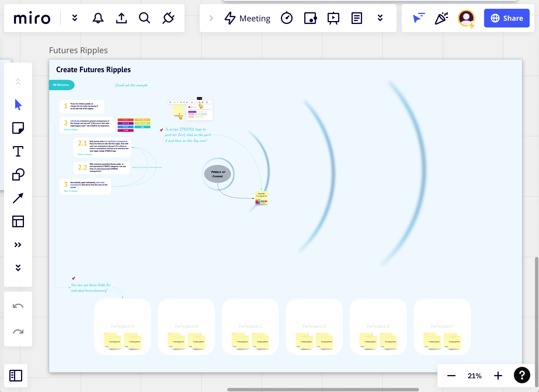Zoom in with the plus control
Viewport: 539px width, 392px height.
498,376
